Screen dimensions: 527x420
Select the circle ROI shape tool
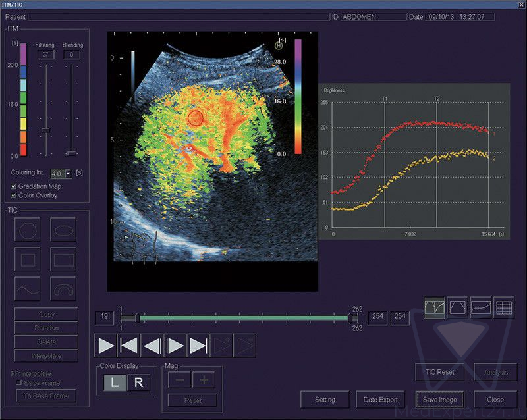27,229
